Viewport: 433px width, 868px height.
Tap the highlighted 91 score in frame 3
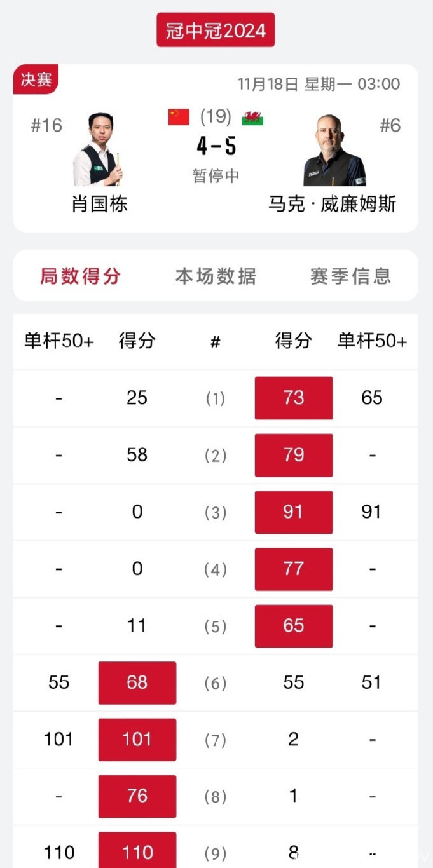point(293,512)
